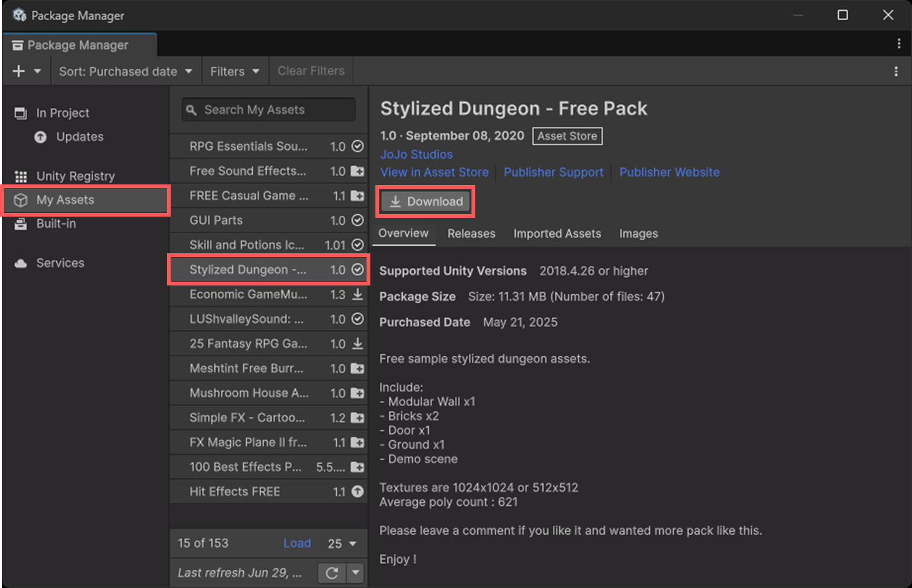Click the refresh list icon

(x=332, y=573)
